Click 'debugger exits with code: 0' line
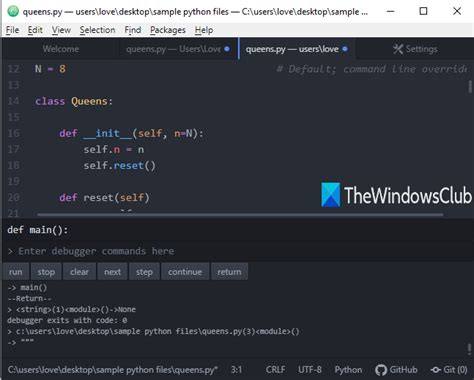The width and height of the screenshot is (474, 380). (x=67, y=320)
